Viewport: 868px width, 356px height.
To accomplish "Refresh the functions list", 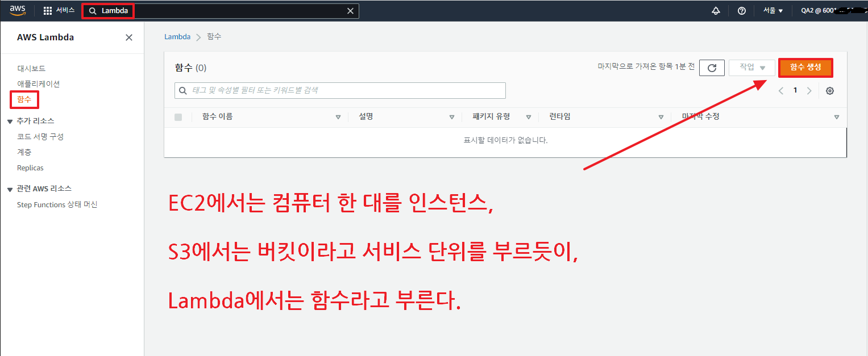I will coord(712,68).
